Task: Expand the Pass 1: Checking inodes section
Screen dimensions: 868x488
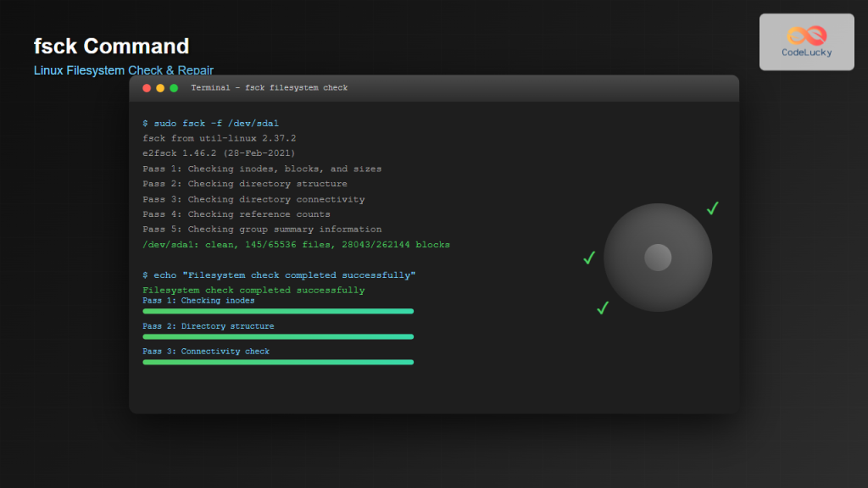Action: click(198, 300)
